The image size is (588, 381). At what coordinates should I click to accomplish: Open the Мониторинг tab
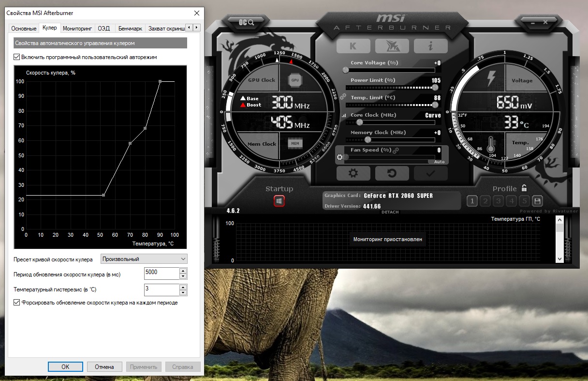[77, 29]
